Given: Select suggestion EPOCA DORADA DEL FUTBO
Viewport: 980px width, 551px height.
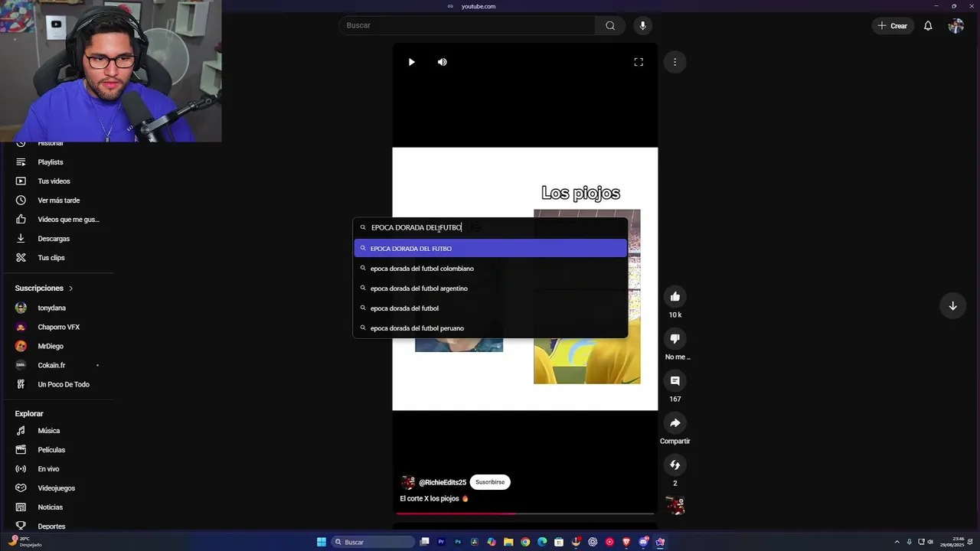Looking at the screenshot, I should pos(490,249).
